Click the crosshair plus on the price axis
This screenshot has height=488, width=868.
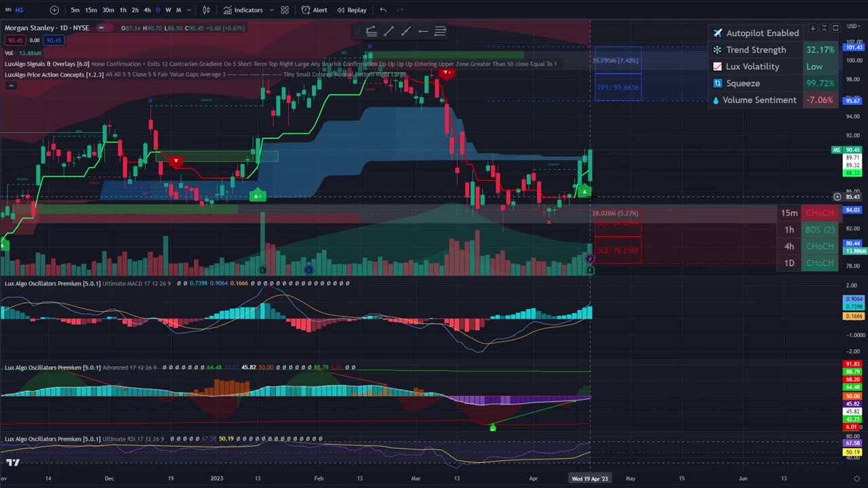tap(837, 197)
